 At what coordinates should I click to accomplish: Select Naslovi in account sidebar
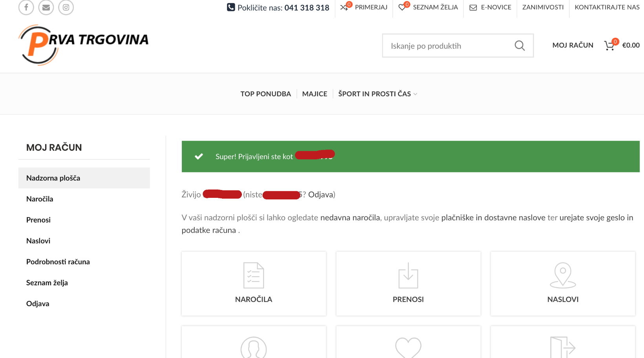[84, 241]
